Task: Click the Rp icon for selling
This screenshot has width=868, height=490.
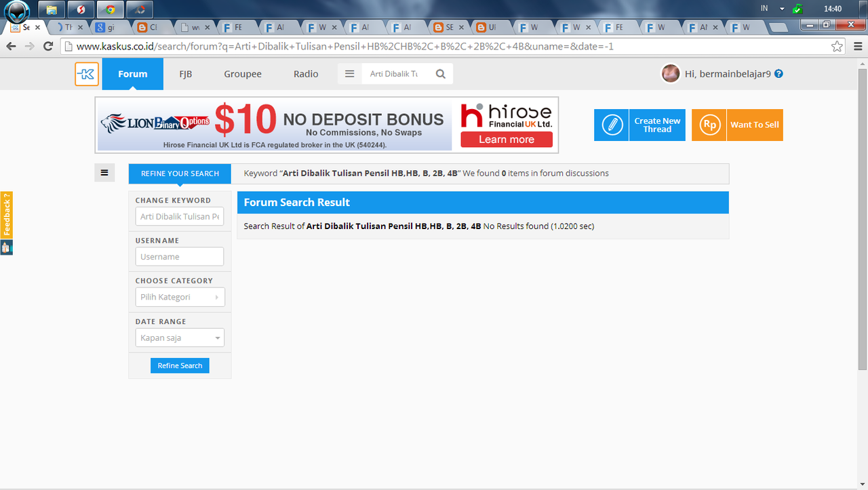Action: click(709, 125)
